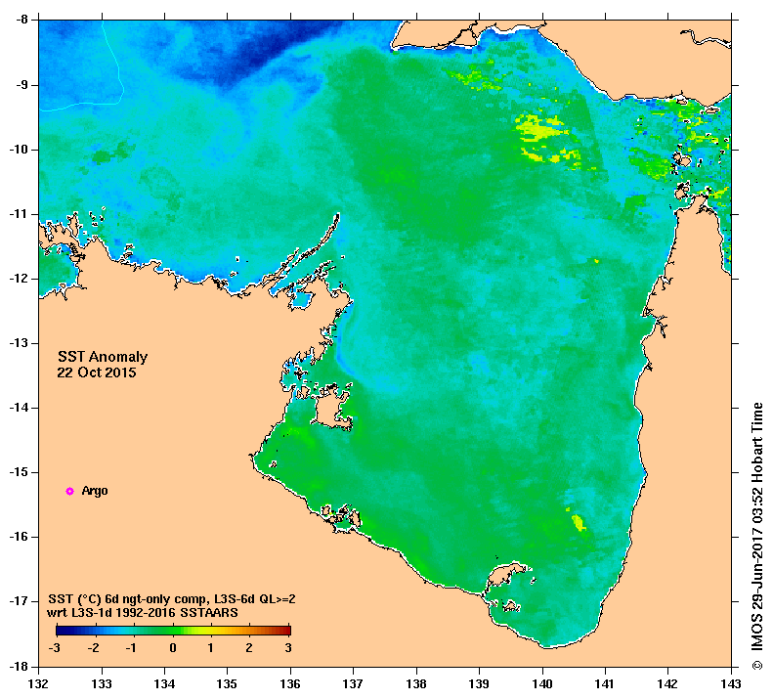Click the 'SST (°C) 6d ngt-only comp' caption line
The image size is (773, 700).
(x=172, y=599)
